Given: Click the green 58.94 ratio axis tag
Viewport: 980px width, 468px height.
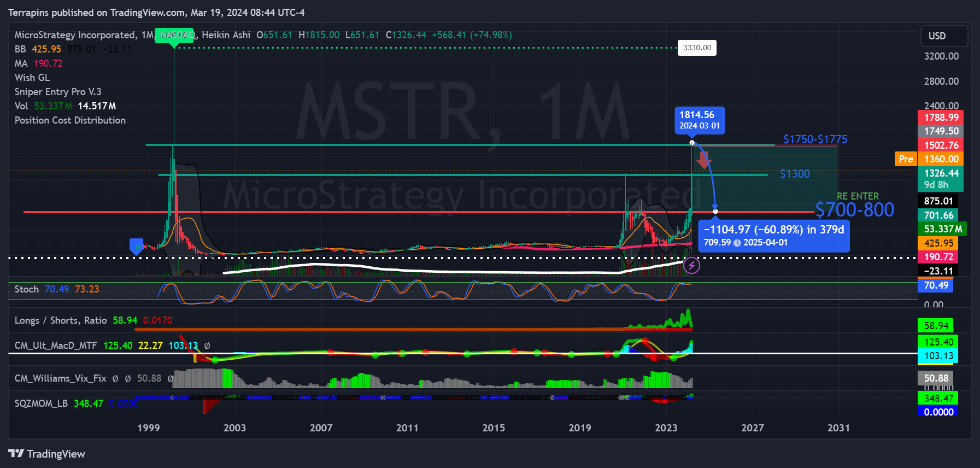Looking at the screenshot, I should (x=935, y=326).
